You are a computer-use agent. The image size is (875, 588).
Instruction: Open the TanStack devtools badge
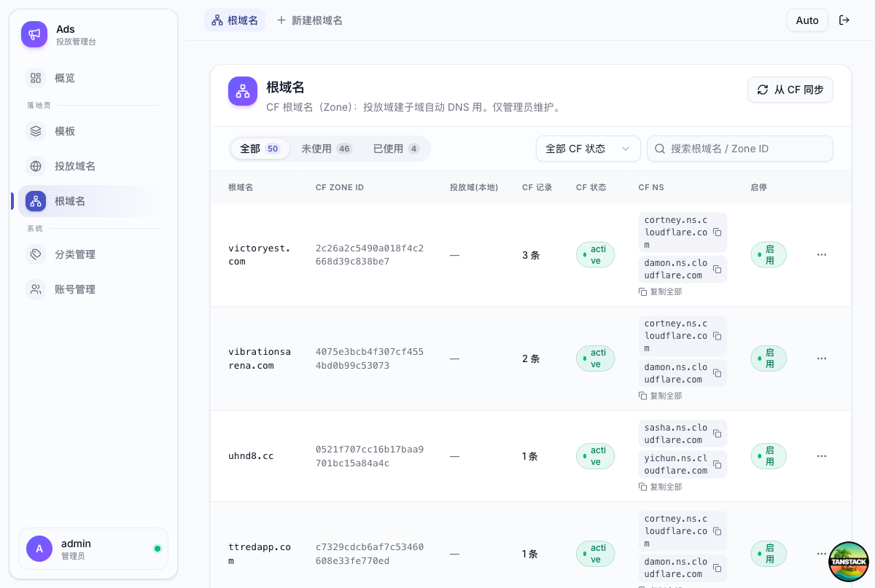tap(849, 561)
